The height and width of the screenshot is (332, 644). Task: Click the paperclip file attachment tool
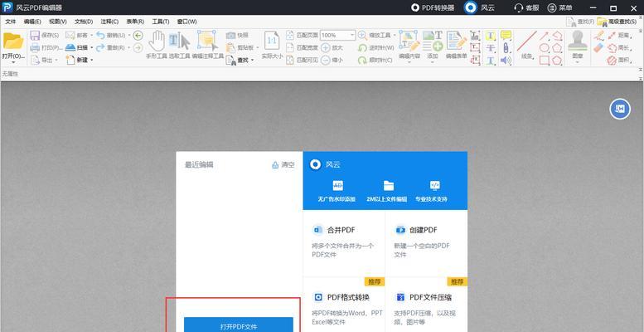506,47
